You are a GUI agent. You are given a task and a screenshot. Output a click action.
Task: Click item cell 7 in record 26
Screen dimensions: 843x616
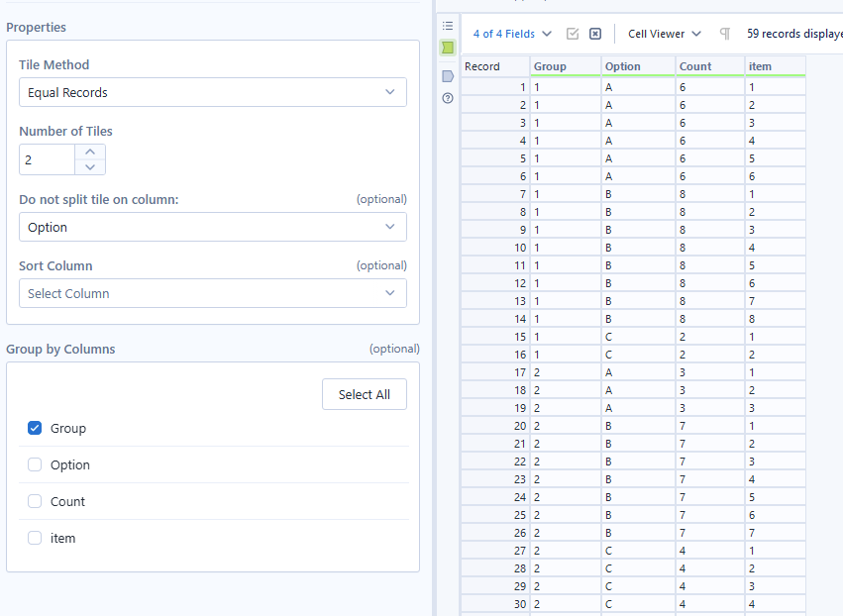pos(776,533)
